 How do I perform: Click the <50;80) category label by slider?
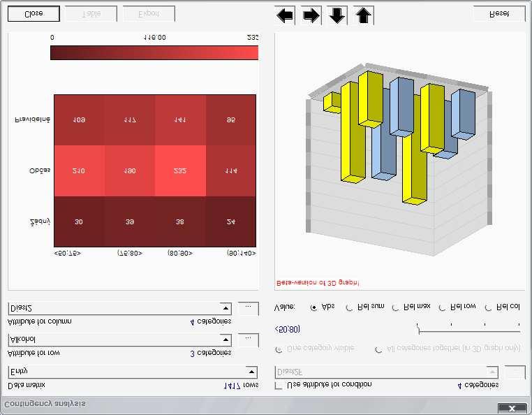click(288, 330)
